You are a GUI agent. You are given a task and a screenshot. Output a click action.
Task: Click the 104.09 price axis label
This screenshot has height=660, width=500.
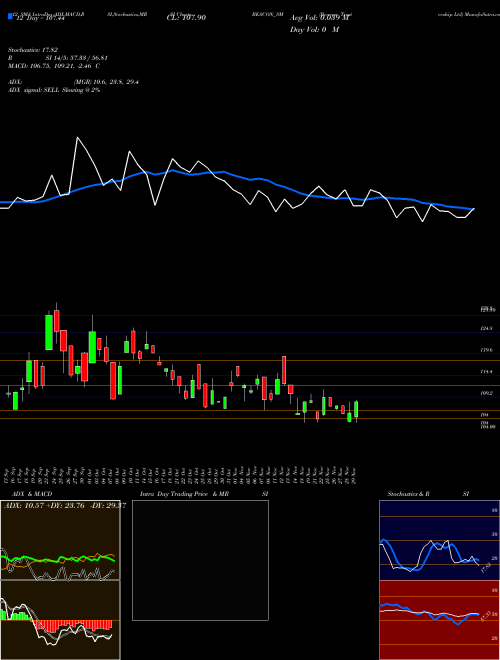click(x=487, y=427)
